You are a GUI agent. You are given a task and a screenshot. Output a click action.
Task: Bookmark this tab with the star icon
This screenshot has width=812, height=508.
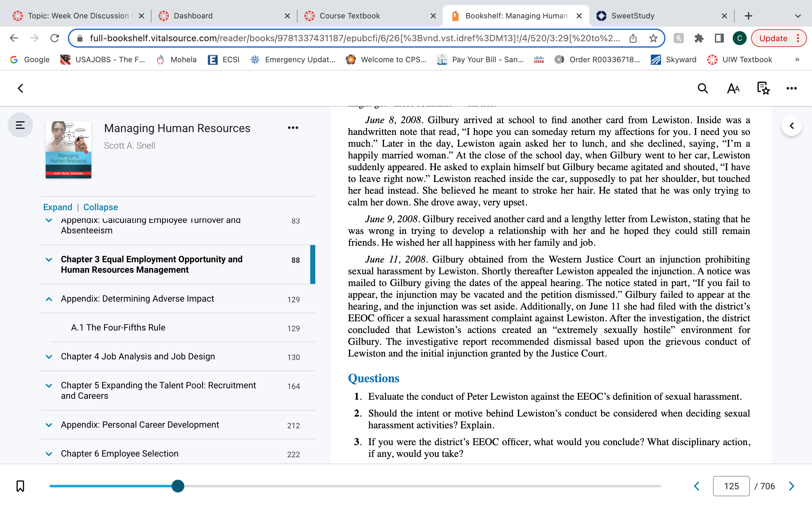pos(653,38)
